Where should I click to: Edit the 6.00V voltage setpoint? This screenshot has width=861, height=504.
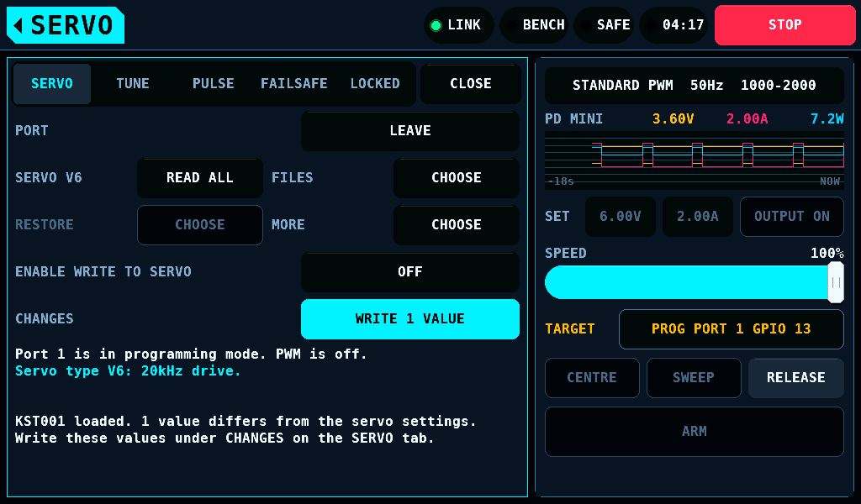tap(621, 217)
